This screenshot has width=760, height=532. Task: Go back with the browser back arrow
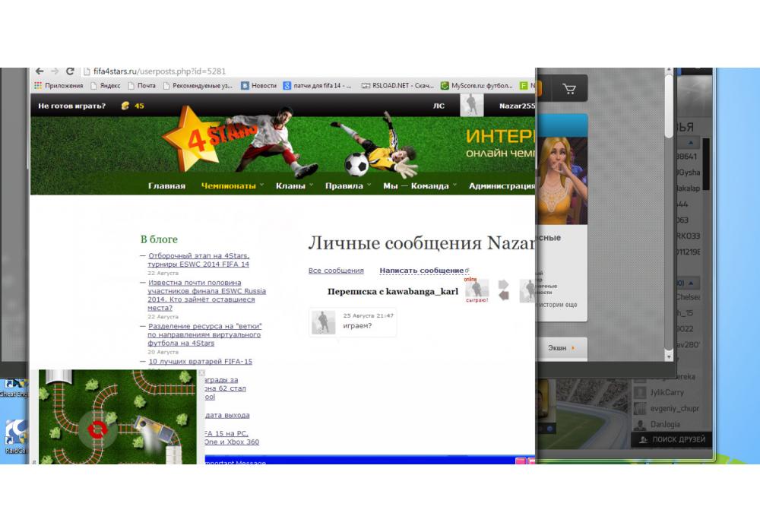40,71
